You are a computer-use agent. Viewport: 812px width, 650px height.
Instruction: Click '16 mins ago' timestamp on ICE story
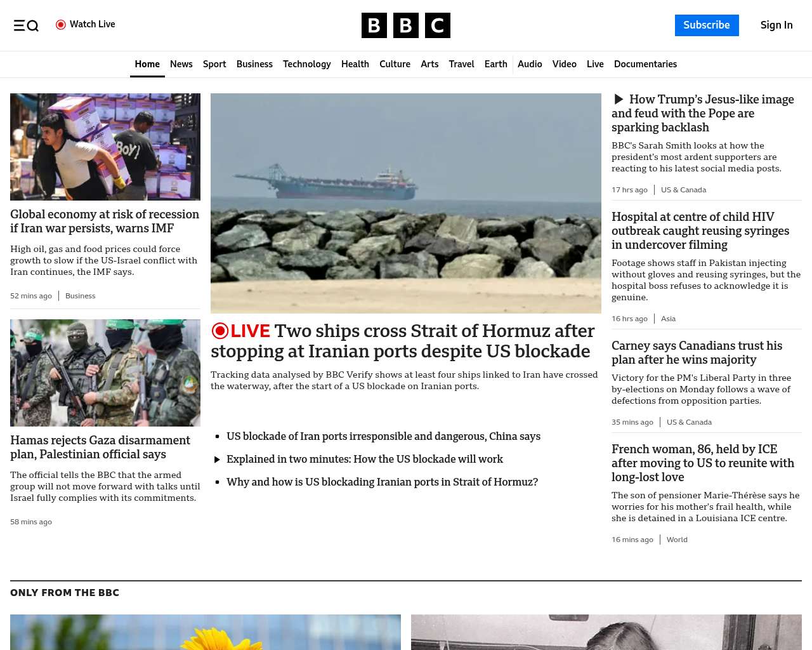[x=632, y=540]
